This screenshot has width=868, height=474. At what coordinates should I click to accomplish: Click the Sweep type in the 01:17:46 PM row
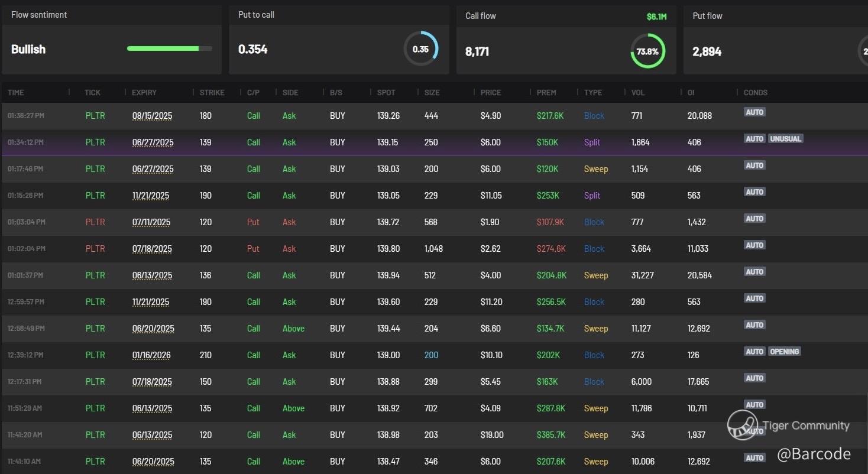[x=596, y=169]
